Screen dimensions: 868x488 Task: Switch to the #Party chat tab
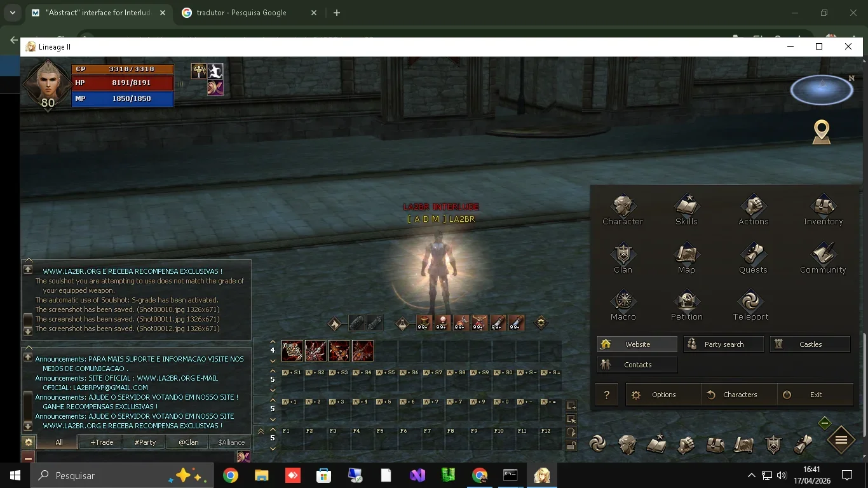[145, 442]
